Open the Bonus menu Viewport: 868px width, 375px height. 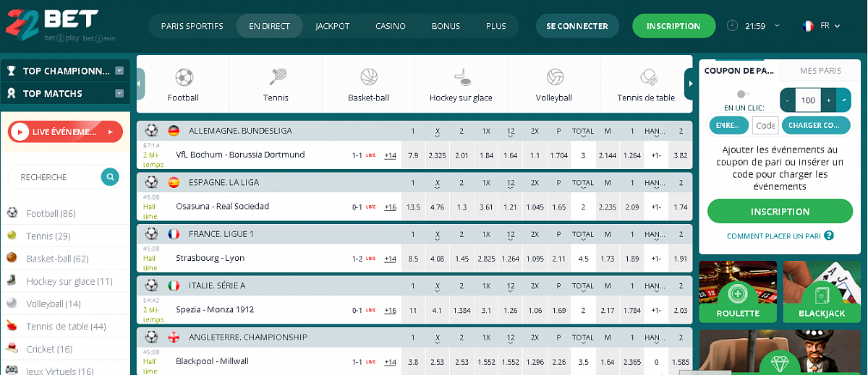tap(446, 26)
